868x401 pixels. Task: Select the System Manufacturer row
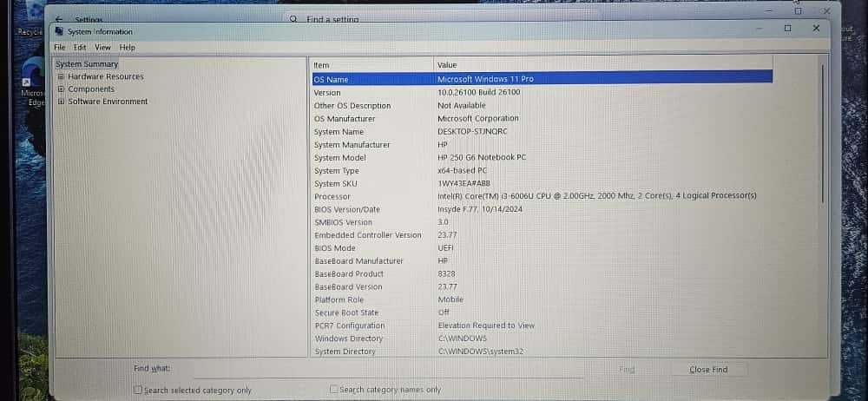[x=542, y=145]
